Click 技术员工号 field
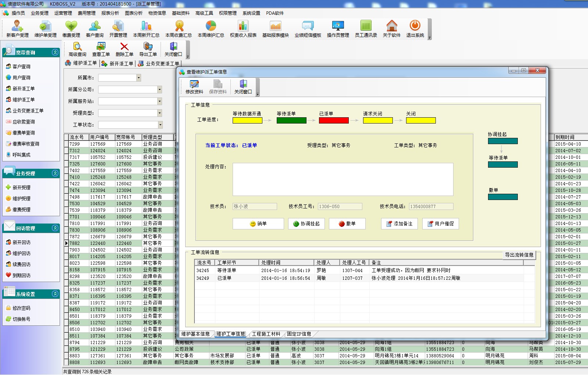This screenshot has width=588, height=375. (340, 207)
